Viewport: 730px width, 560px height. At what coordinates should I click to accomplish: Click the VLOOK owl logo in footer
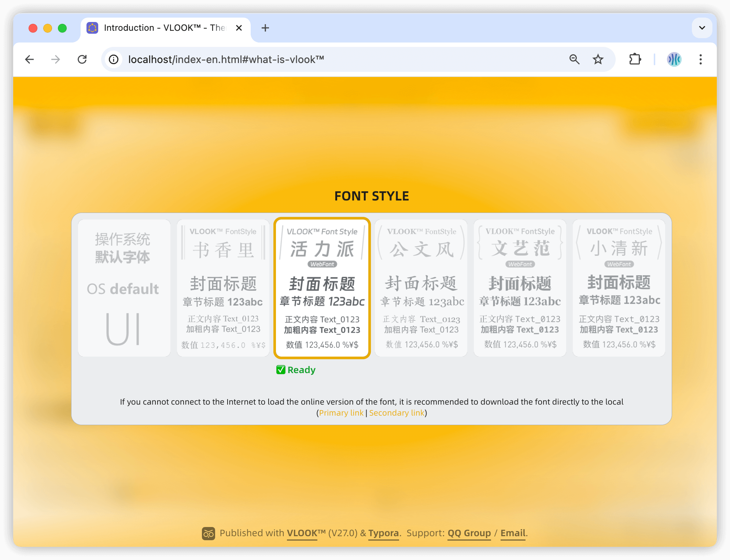pos(209,533)
